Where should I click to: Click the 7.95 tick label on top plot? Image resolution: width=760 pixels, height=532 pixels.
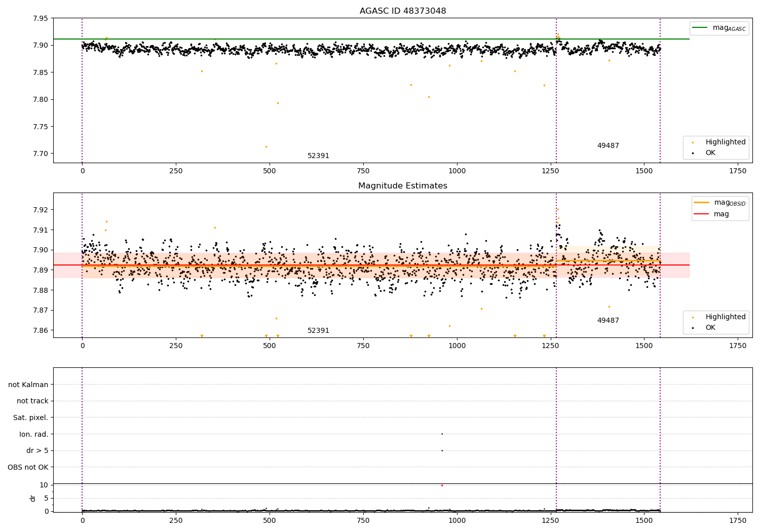coord(40,18)
